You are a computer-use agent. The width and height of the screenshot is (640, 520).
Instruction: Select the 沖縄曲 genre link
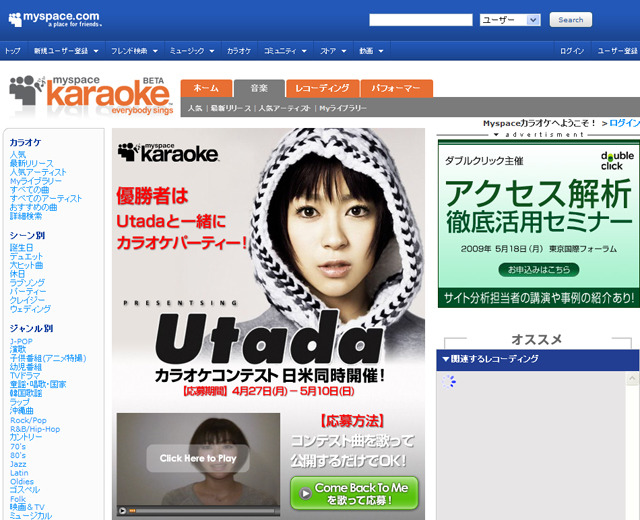coord(22,411)
